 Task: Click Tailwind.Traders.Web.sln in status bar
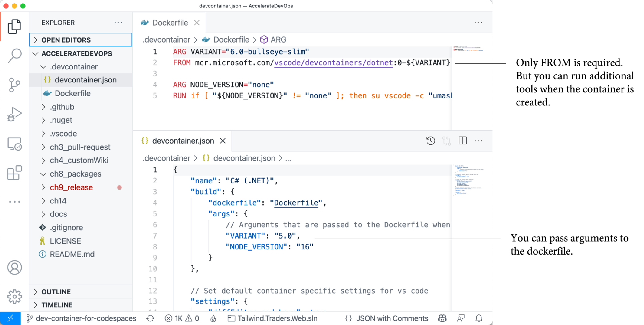tap(272, 318)
